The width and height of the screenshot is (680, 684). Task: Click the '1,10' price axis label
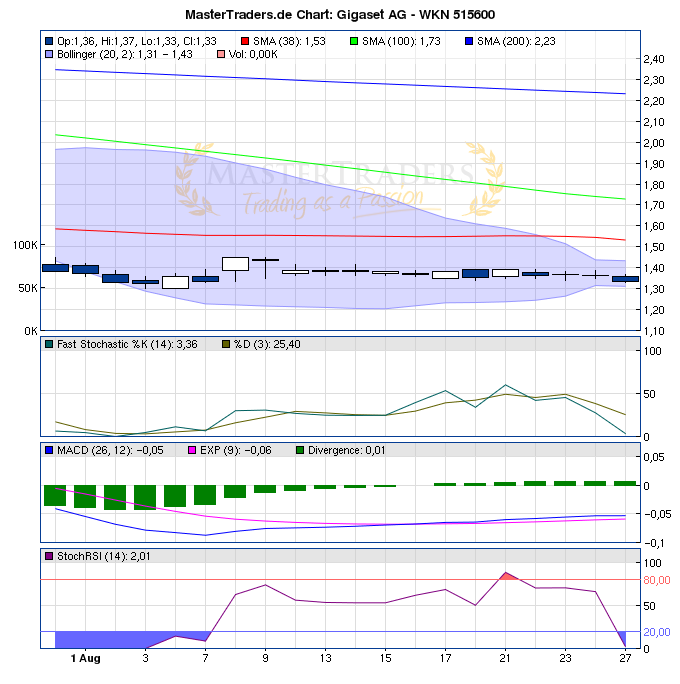[654, 331]
